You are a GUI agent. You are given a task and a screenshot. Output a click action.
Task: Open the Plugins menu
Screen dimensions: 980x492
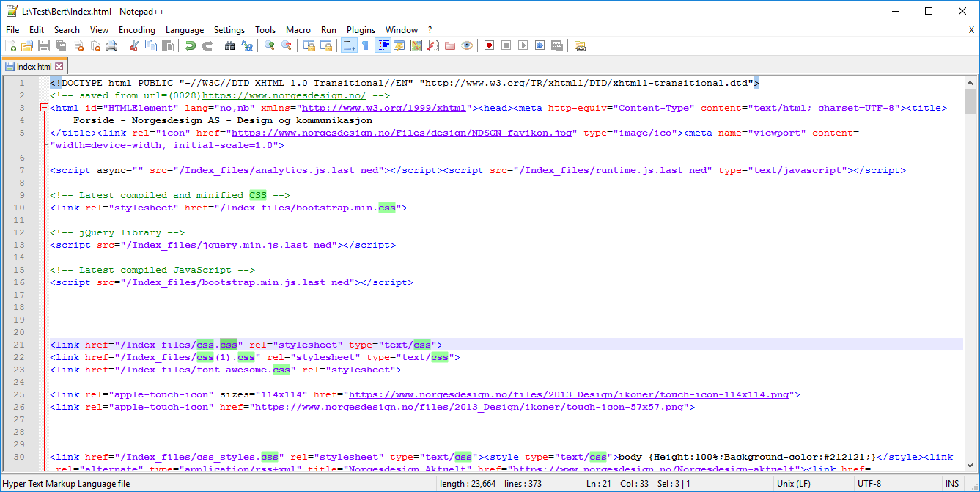(x=361, y=30)
